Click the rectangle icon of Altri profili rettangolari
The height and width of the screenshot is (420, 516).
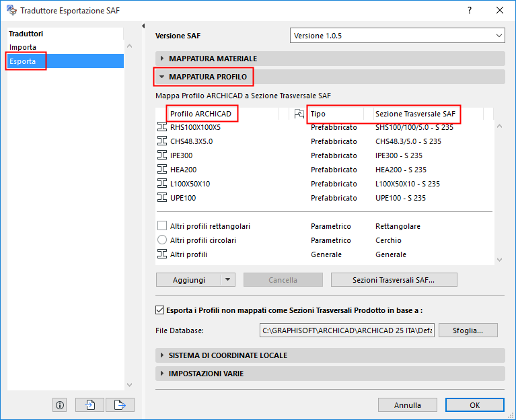[x=162, y=225]
